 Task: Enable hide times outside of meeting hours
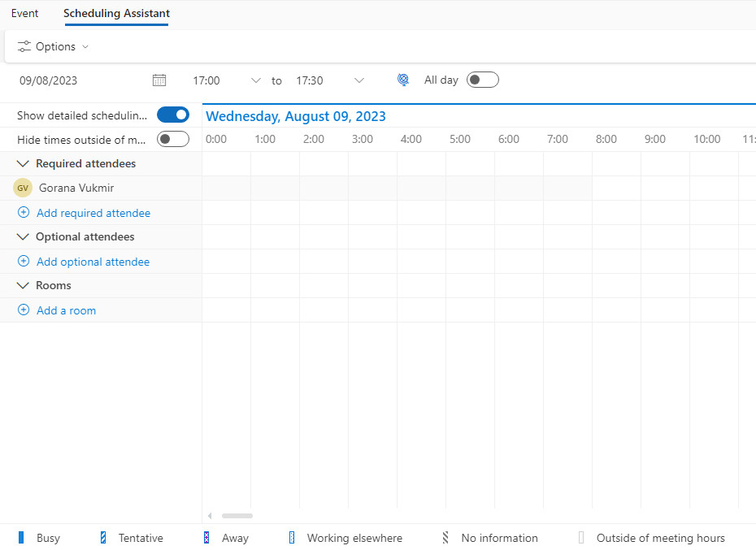(x=173, y=139)
